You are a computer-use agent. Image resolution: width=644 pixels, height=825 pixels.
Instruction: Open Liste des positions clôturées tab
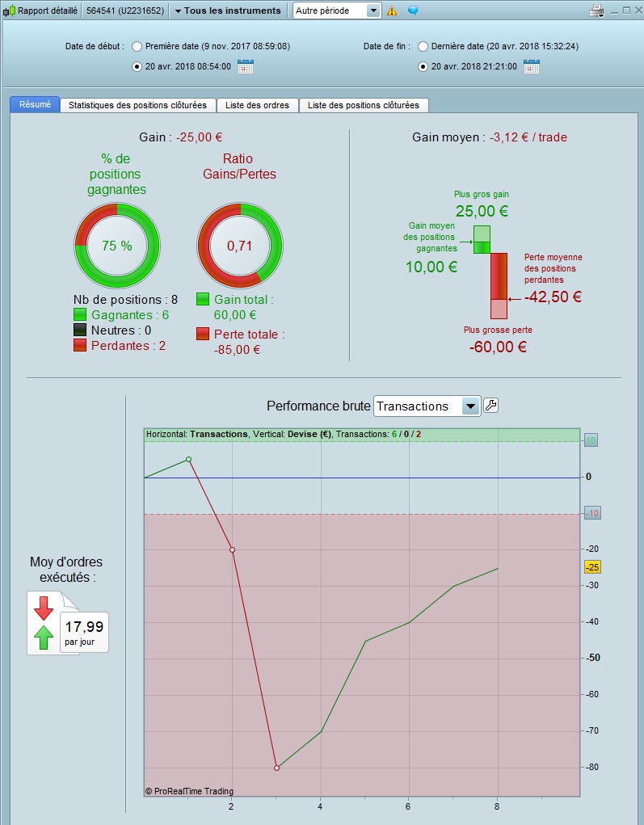(x=364, y=105)
